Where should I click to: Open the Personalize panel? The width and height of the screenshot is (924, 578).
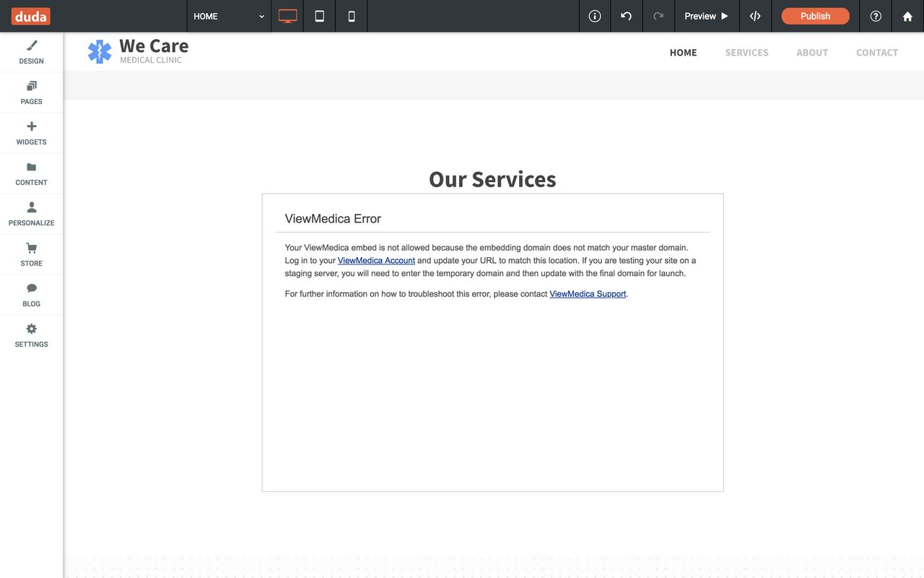click(31, 212)
